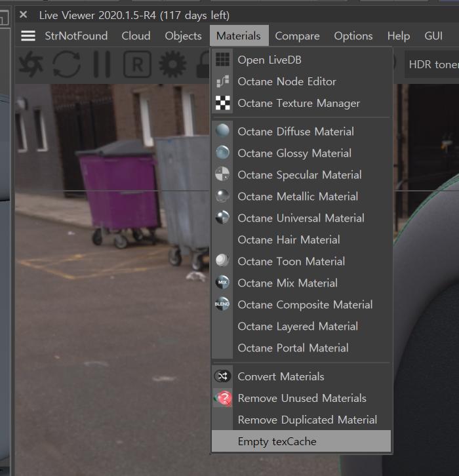Click the restart render refresh icon
Image resolution: width=459 pixels, height=476 pixels.
pyautogui.click(x=66, y=64)
